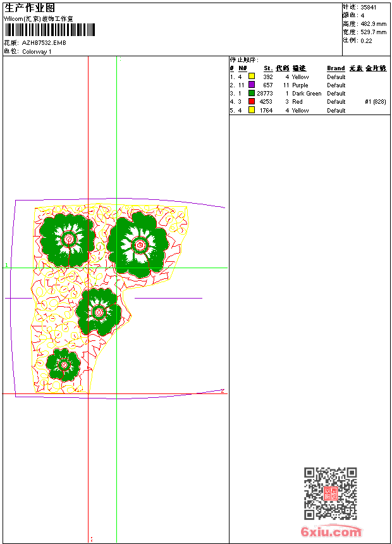The height and width of the screenshot is (544, 392).
Task: Click thread code 11 in the Purple row
Action: [286, 85]
